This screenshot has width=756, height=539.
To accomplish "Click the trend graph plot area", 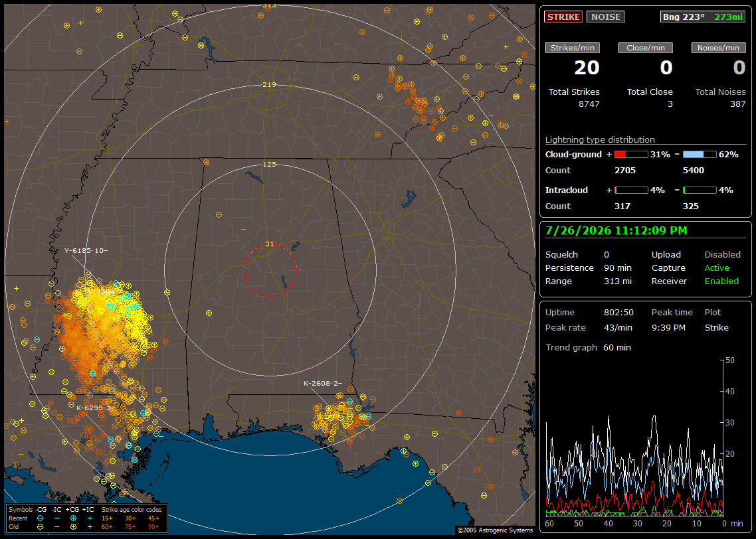I will tap(634, 437).
